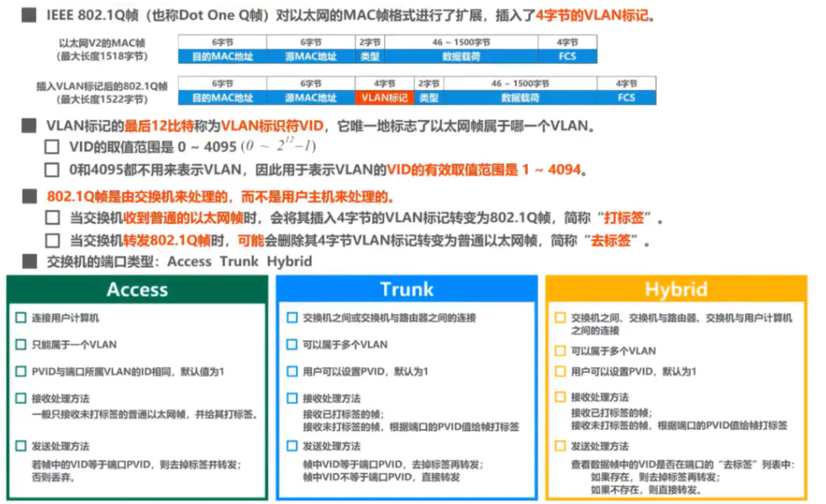Check 接收处理方法 box in Trunk panel
826x504 pixels.
click(x=292, y=398)
